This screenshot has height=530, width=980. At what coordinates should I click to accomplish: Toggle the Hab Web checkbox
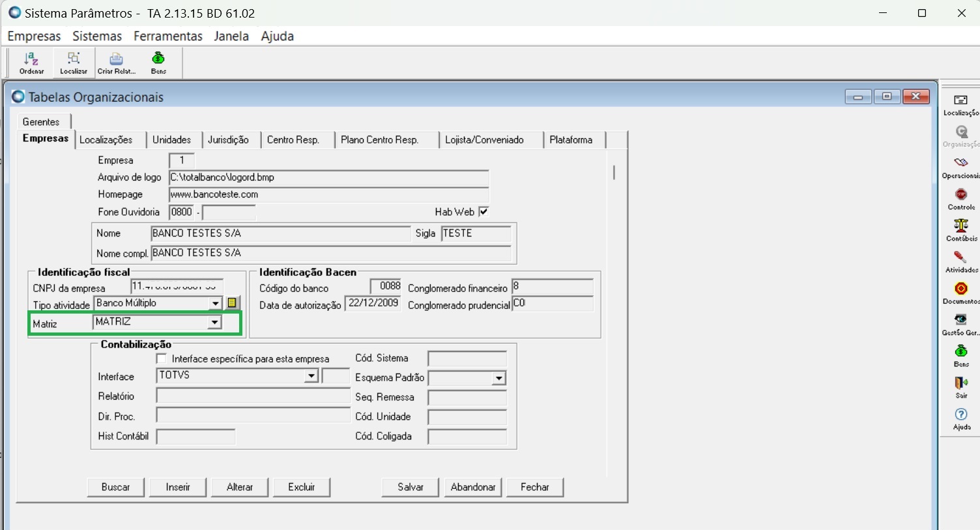pyautogui.click(x=483, y=211)
